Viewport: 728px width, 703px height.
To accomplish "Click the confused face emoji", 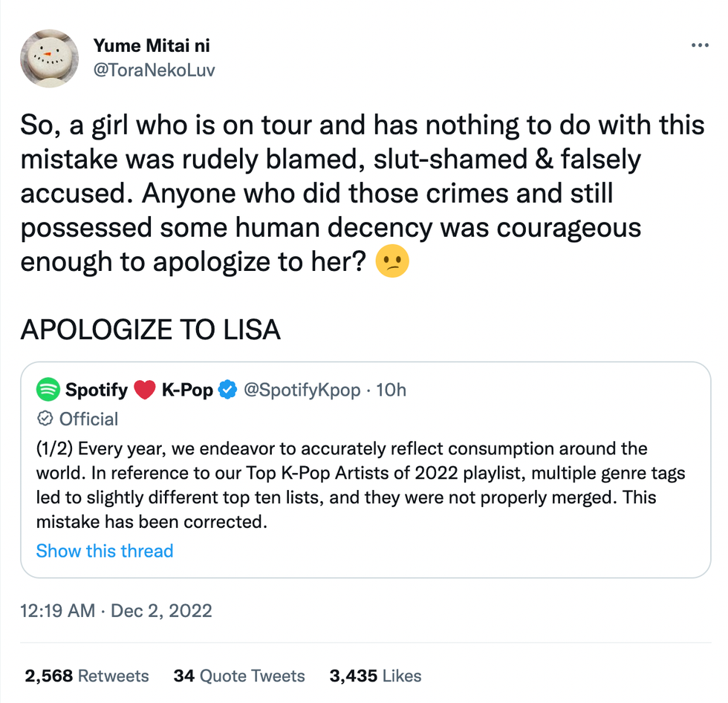I will [392, 264].
